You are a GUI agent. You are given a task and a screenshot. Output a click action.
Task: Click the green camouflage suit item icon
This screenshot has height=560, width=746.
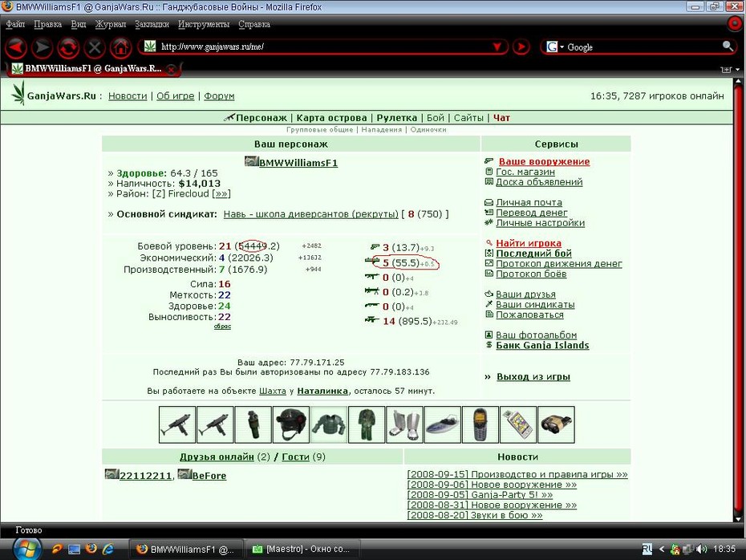(367, 424)
